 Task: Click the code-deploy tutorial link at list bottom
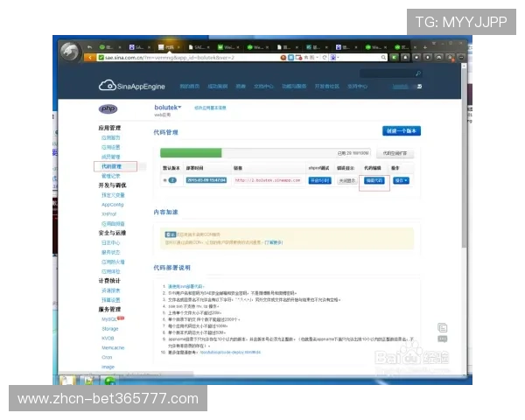coord(230,353)
